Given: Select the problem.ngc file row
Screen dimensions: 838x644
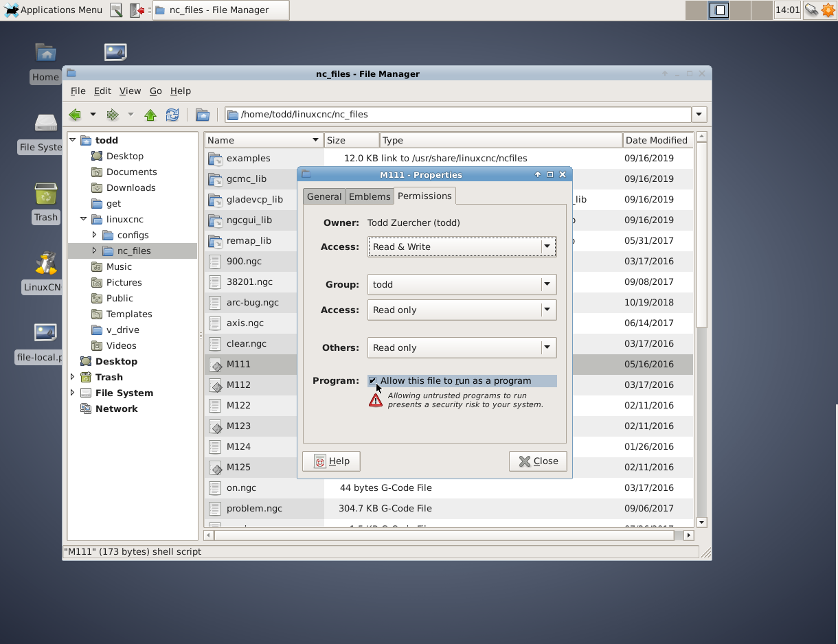Looking at the screenshot, I should [x=449, y=509].
